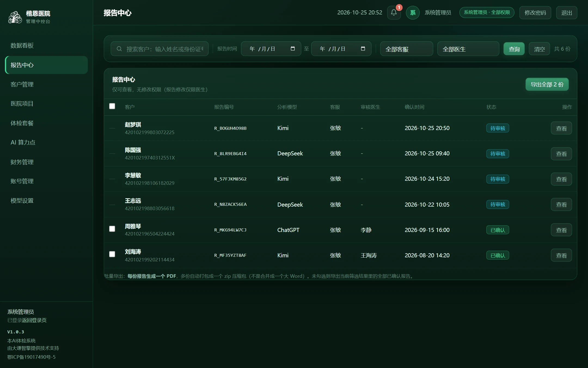
Task: Expand the 全部医生 dropdown
Action: (468, 49)
